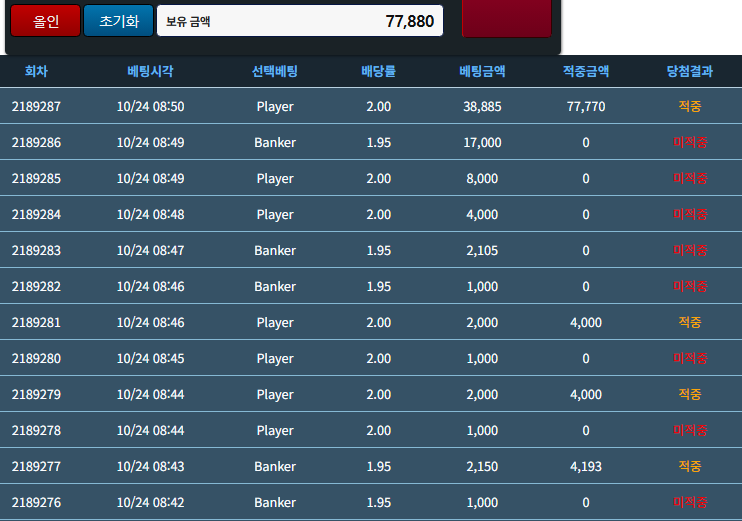Screen dimensions: 742x521
Task: Select round number 2189285
Action: (36, 178)
